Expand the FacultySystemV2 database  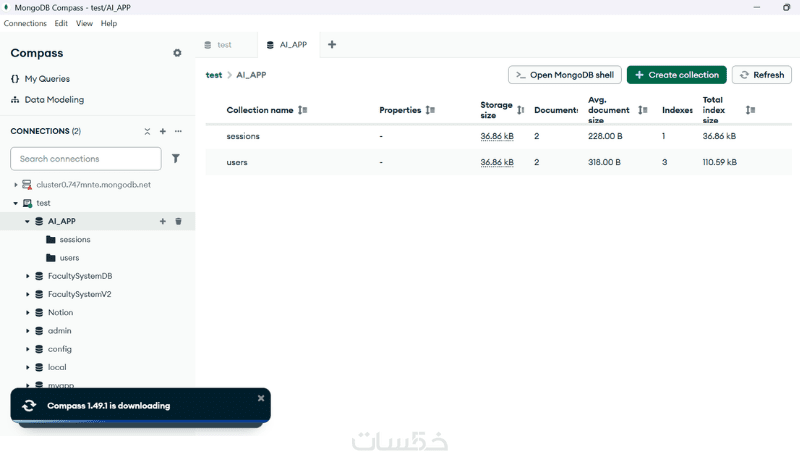(x=27, y=294)
